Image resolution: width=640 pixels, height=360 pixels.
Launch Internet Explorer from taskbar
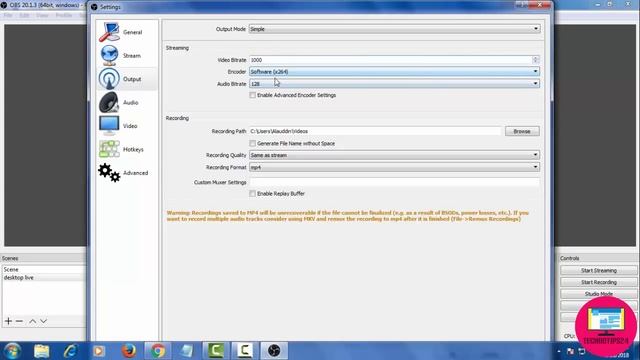(70, 351)
